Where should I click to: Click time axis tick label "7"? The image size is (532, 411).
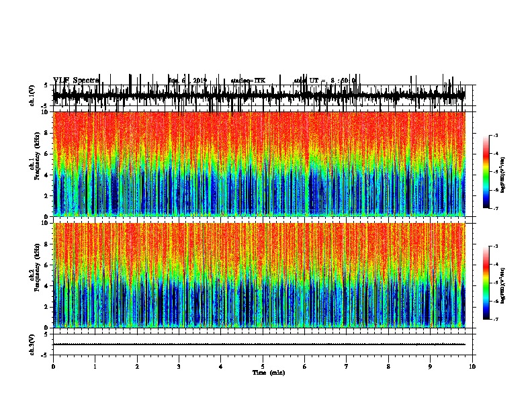[347, 367]
